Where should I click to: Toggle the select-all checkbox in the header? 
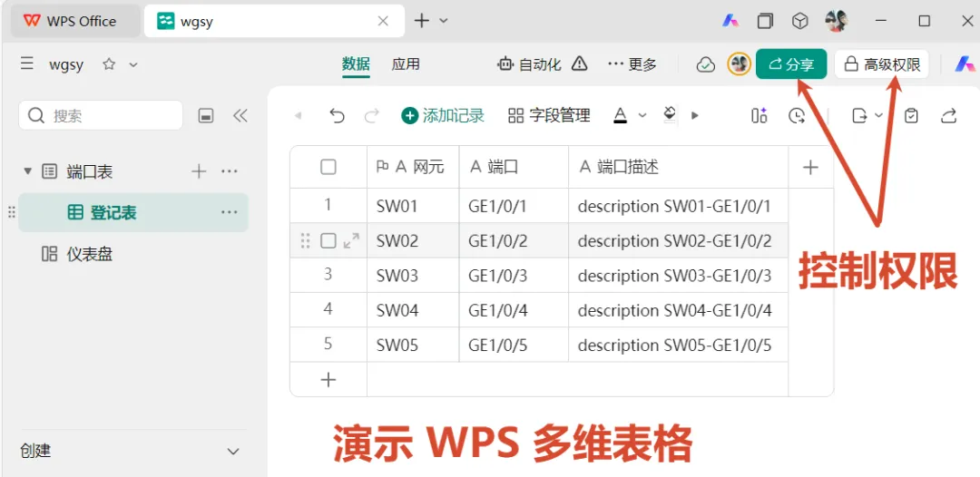click(x=328, y=167)
